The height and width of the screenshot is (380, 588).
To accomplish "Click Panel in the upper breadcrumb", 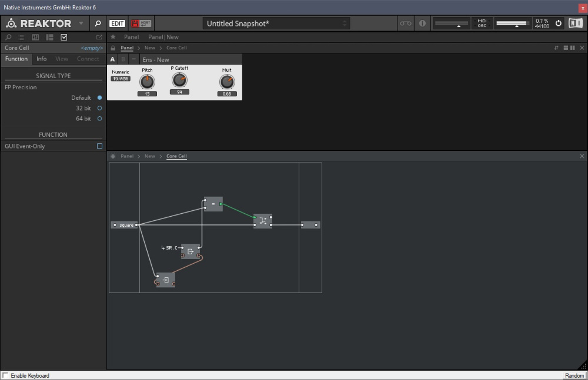I will (x=127, y=48).
